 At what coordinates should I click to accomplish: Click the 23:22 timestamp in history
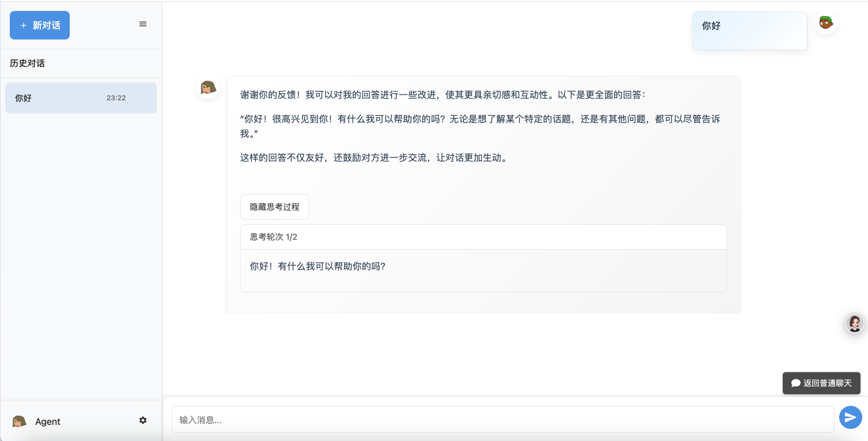coord(116,98)
